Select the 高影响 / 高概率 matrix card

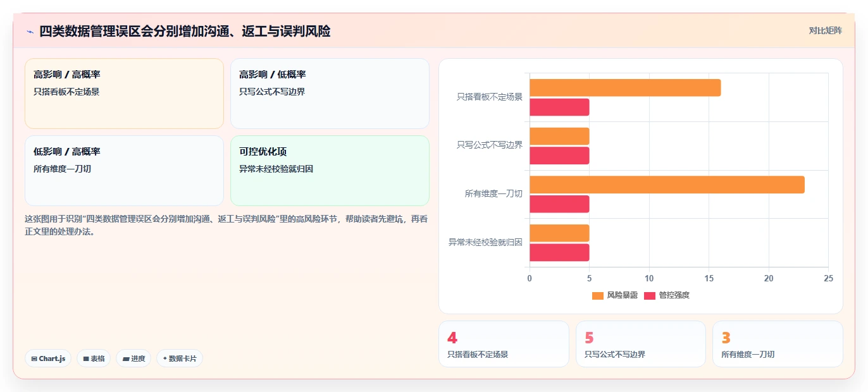(124, 94)
